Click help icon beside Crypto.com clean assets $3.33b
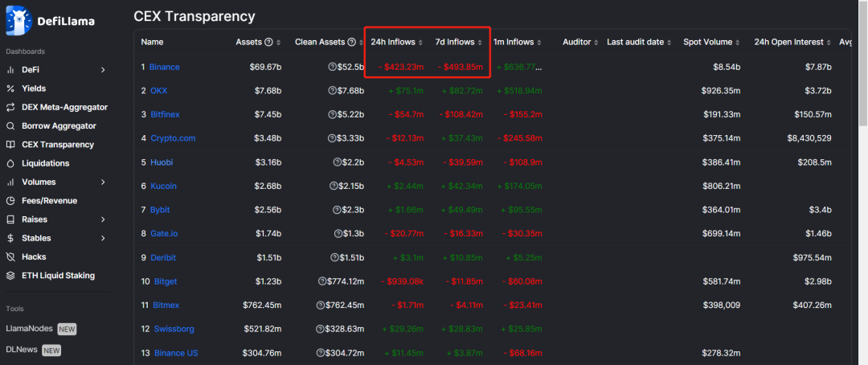 click(332, 138)
